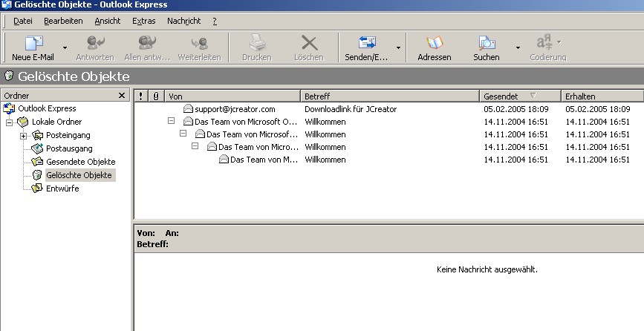
Task: Click the Suchen toolbar icon
Action: pyautogui.click(x=487, y=42)
